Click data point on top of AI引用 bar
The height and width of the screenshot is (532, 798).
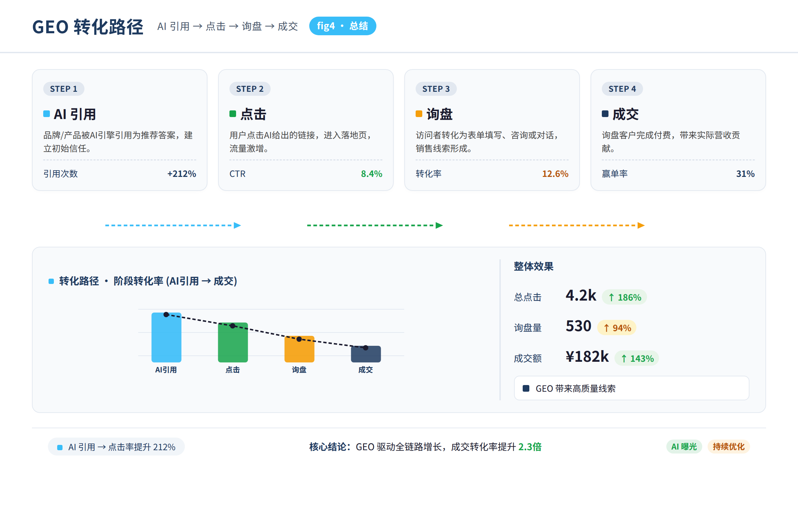(x=166, y=315)
